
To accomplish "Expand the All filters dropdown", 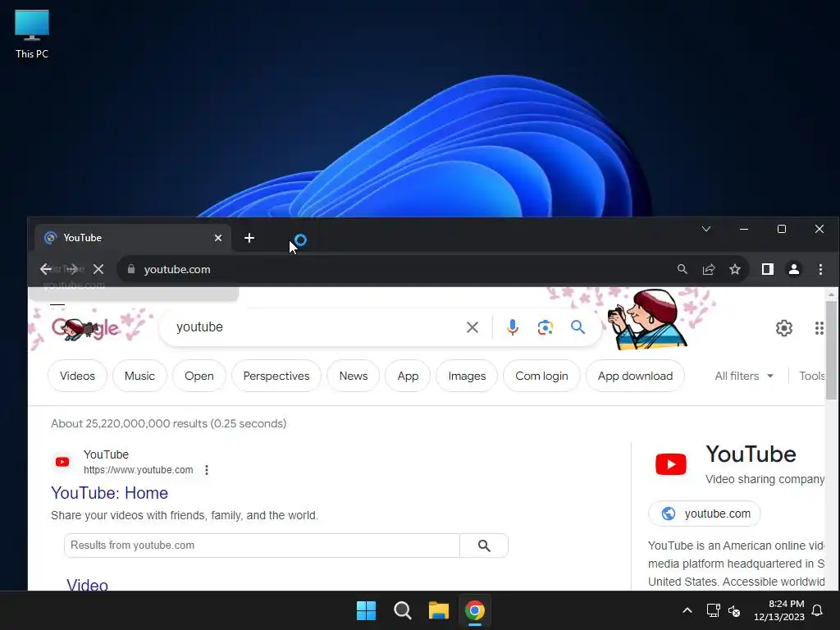I will (744, 376).
